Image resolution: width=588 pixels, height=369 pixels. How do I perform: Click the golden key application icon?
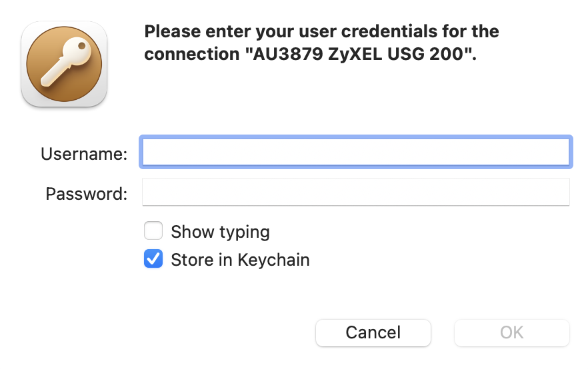[x=64, y=64]
